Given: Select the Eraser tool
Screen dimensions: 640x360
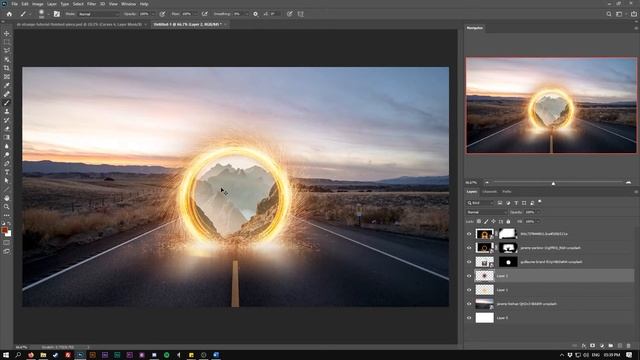Looking at the screenshot, I should click(7, 129).
